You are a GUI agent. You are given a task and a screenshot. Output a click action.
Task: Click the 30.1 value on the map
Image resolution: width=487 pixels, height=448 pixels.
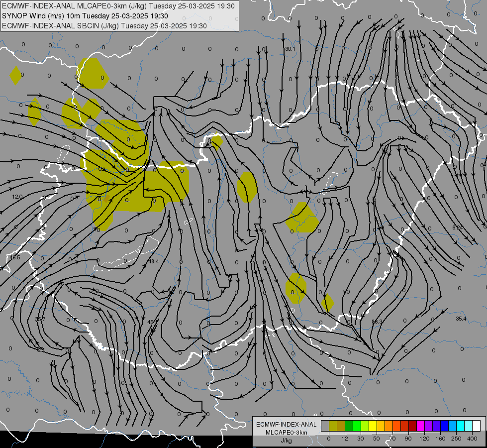(x=290, y=49)
